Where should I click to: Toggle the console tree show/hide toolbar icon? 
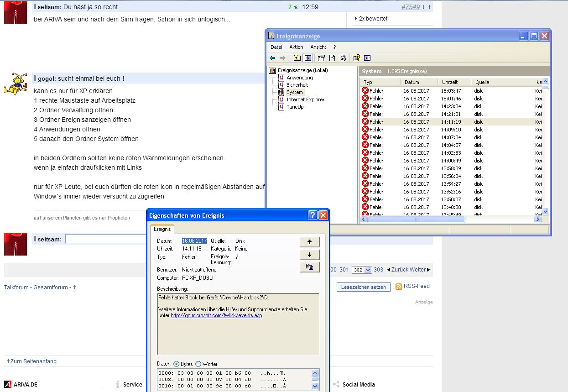pos(307,58)
